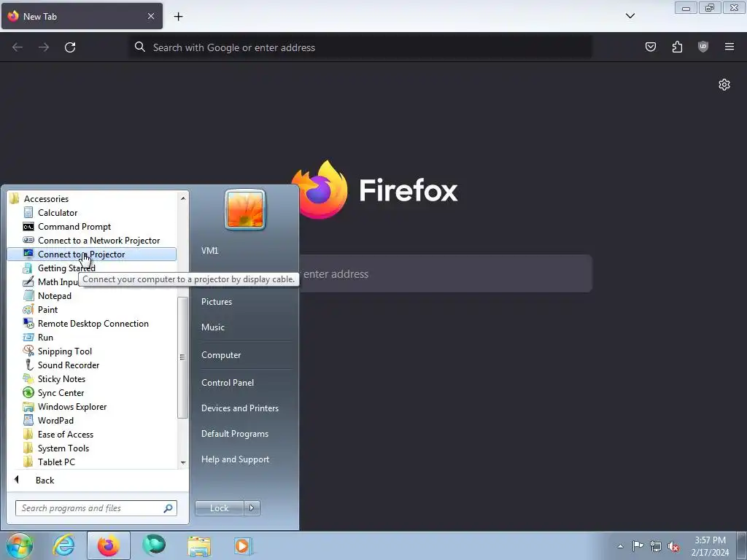
Task: Click Search programs and files box
Action: (x=96, y=508)
